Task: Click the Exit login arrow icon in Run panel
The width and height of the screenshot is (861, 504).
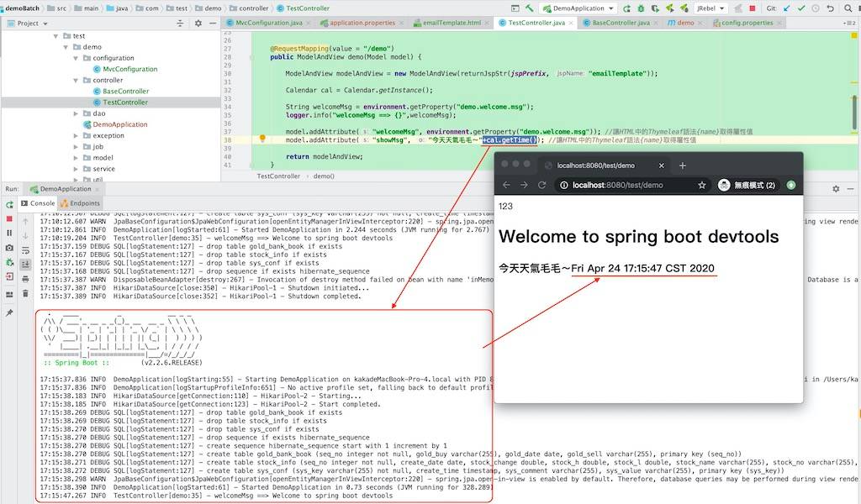Action: point(9,276)
